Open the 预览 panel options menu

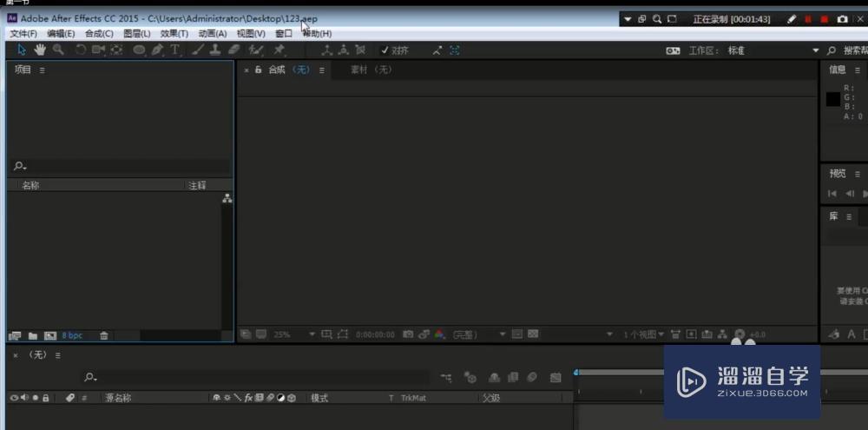click(858, 174)
